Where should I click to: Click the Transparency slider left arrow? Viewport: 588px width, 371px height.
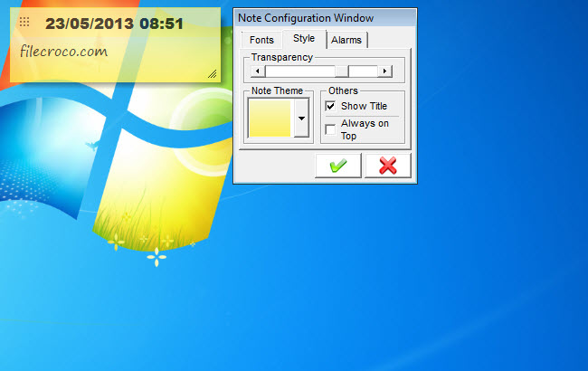(258, 71)
